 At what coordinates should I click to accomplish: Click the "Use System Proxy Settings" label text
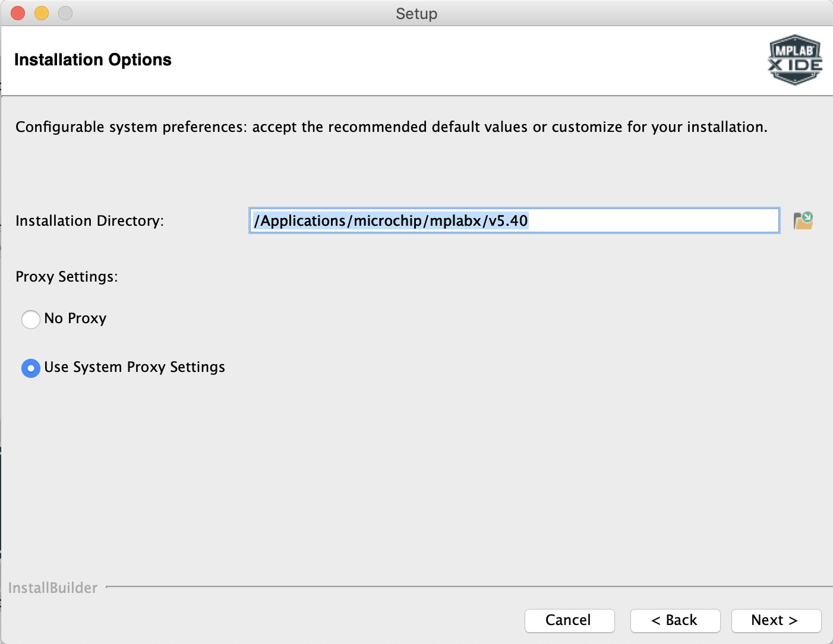click(x=134, y=367)
